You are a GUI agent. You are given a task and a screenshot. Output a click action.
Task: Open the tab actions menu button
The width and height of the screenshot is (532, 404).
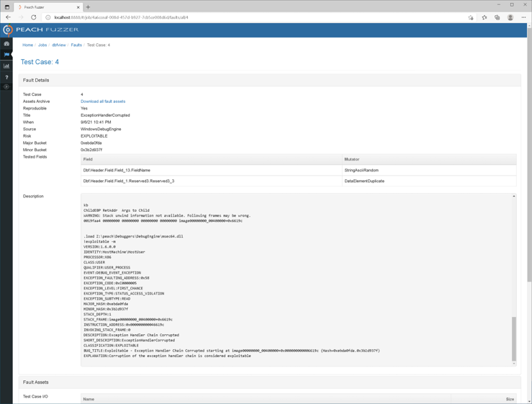[7, 6]
